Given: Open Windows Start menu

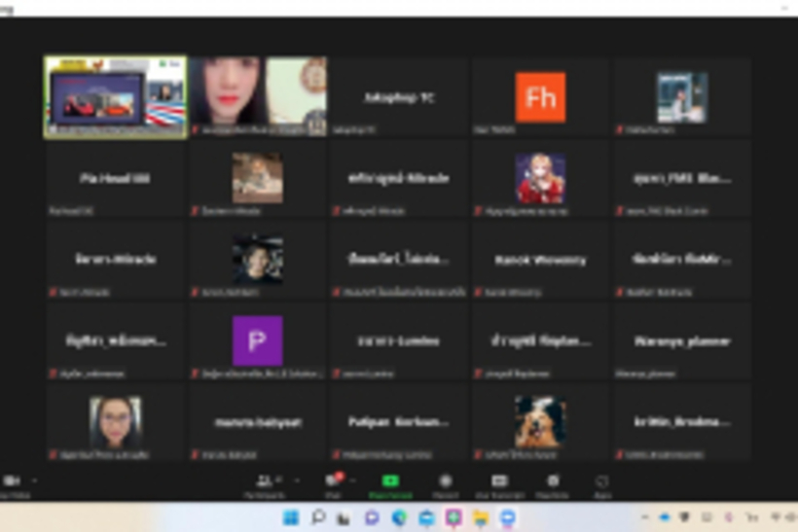Looking at the screenshot, I should point(290,517).
